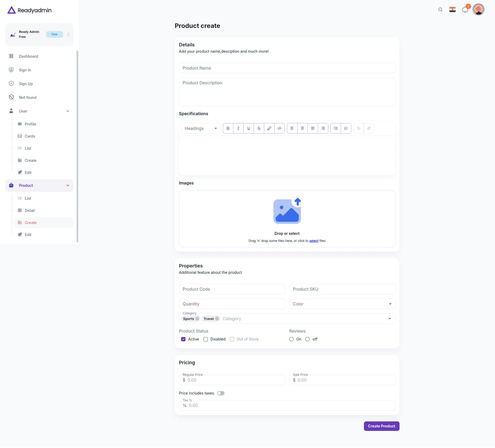
Task: Turn Reviews On with the radio button
Action: pos(291,339)
